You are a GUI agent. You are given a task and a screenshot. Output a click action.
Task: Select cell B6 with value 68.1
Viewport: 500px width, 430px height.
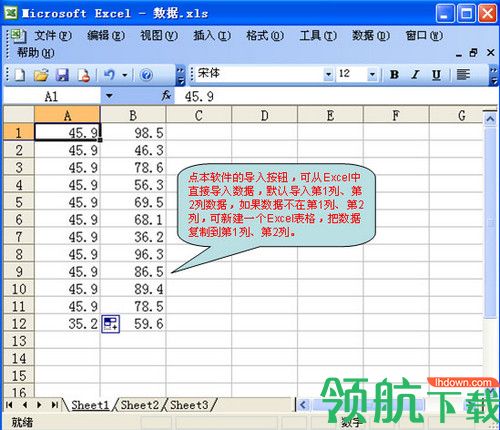point(133,219)
